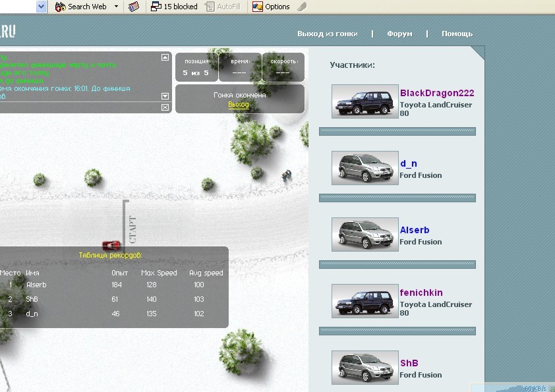Open the Search Web dropdown arrow
This screenshot has height=392, width=555.
click(x=116, y=7)
